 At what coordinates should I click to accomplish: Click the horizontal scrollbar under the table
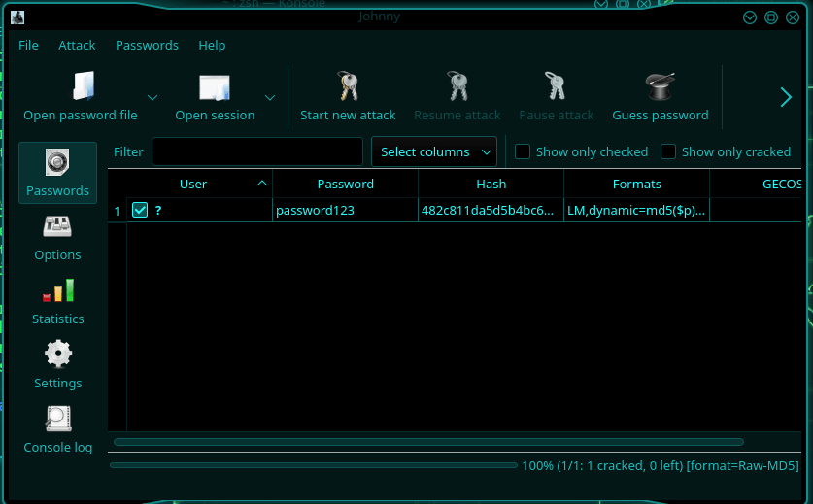coord(427,442)
